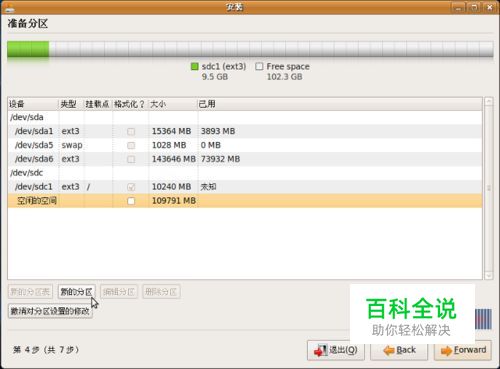Click the 格式化? column header
The height and width of the screenshot is (369, 500).
[x=130, y=104]
